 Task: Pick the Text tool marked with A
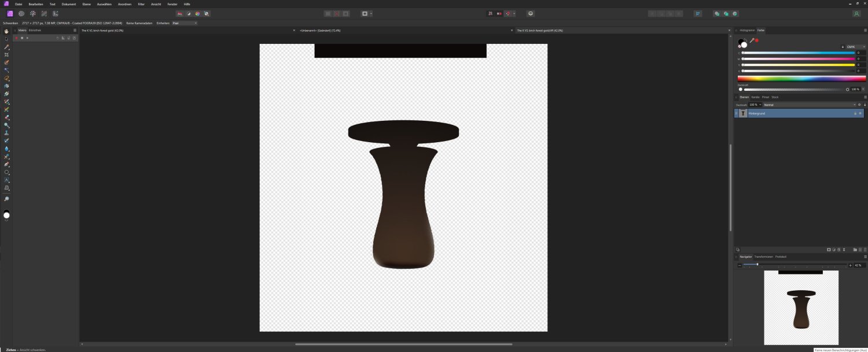(x=6, y=180)
